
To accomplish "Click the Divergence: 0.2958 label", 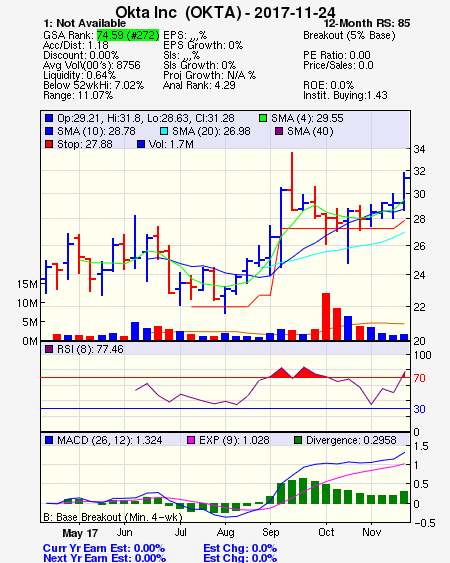I will [x=351, y=440].
